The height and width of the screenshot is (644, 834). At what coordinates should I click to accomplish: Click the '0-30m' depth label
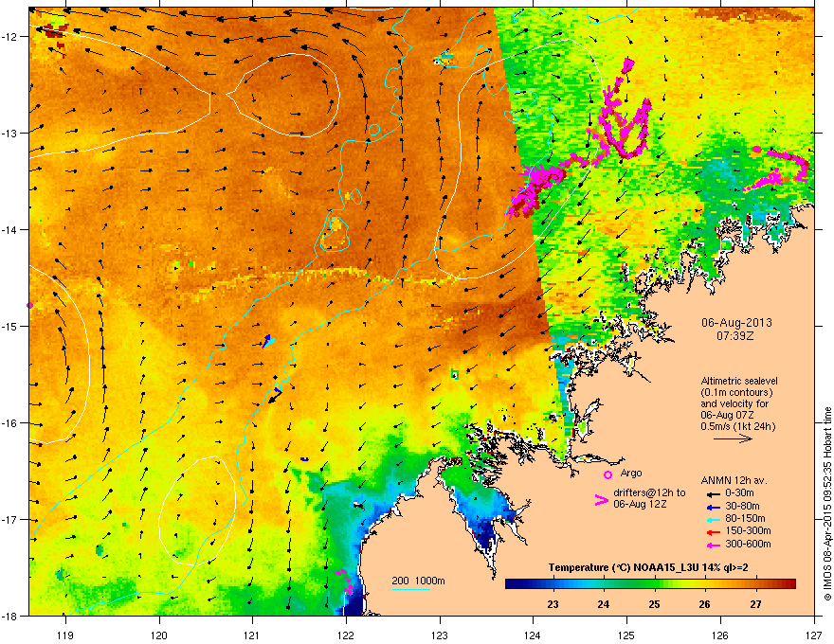pyautogui.click(x=740, y=493)
